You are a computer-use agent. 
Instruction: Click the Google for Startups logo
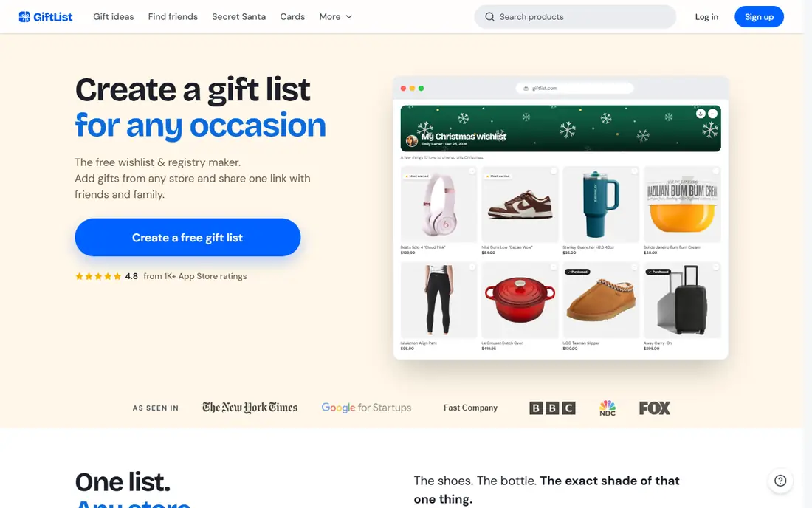[366, 408]
